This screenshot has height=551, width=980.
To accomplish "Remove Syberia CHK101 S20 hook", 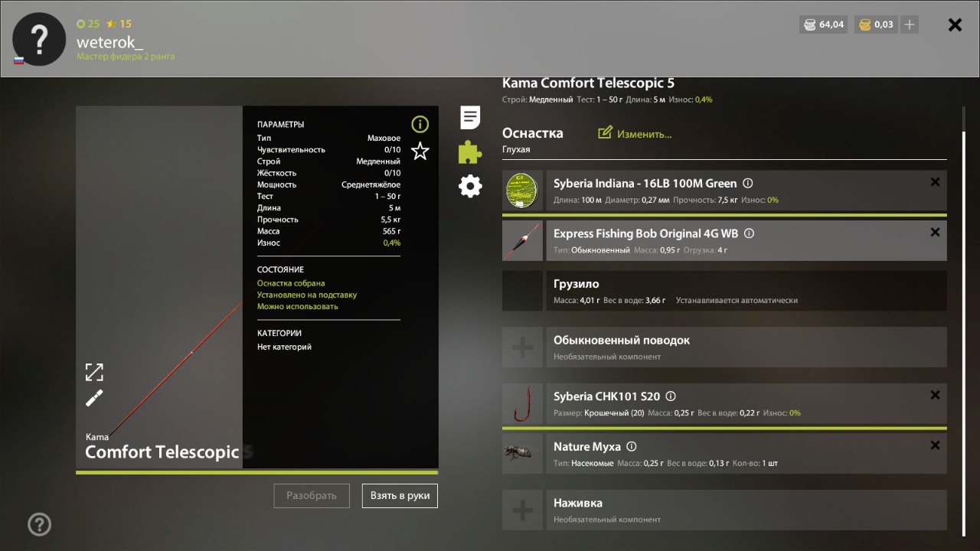I will coord(935,395).
